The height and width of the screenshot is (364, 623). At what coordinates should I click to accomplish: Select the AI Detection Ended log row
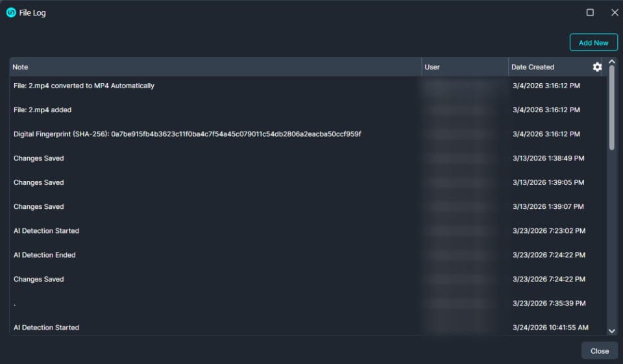45,255
